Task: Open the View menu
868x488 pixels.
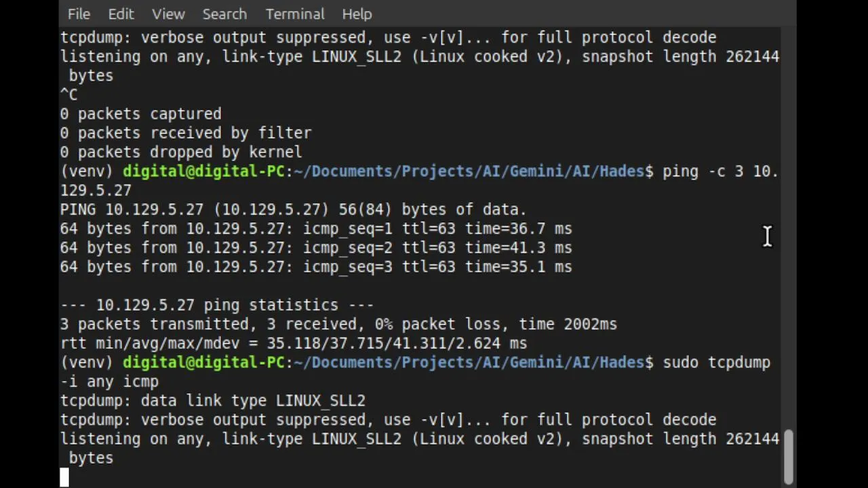Action: click(x=168, y=14)
